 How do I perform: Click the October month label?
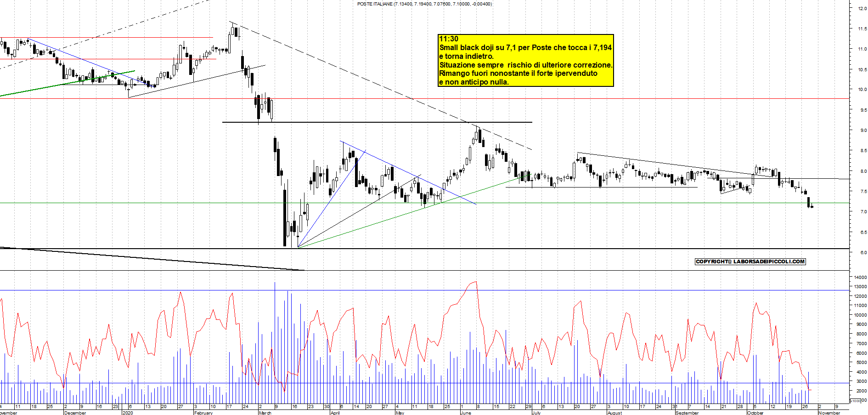(x=755, y=413)
